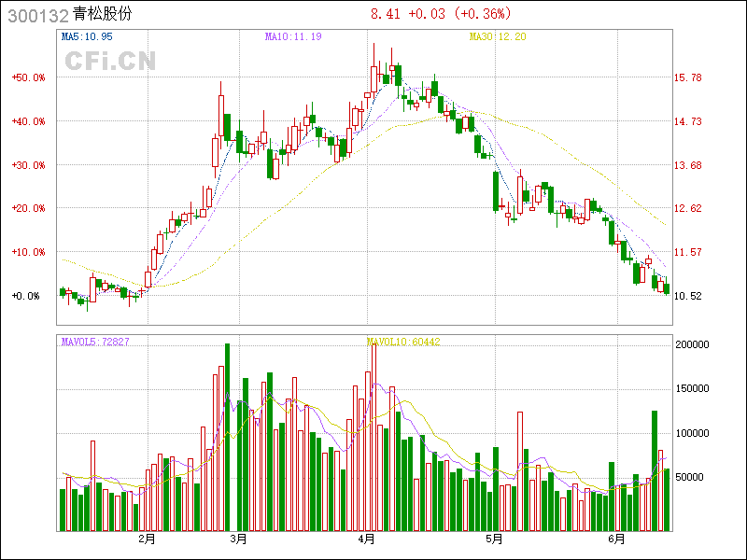Screen dimensions: 747x560
Task: Select the +0.0% baseline axis label
Action: 28,296
